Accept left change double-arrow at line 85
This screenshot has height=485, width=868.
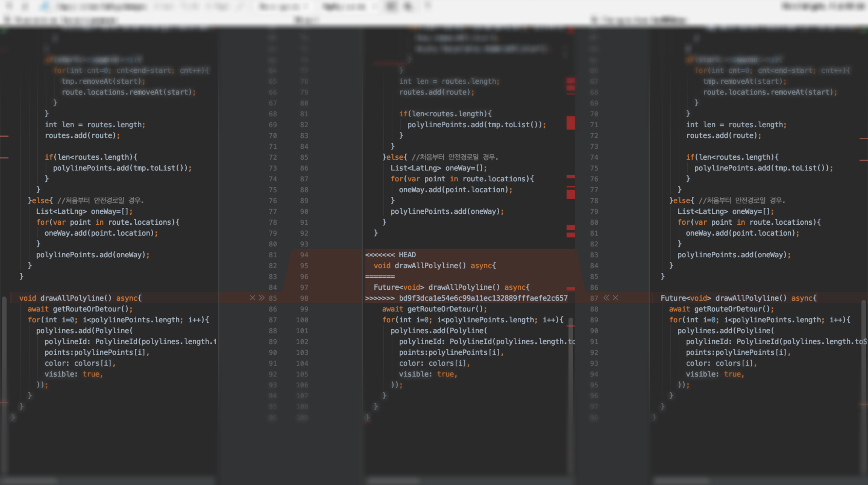[261, 298]
